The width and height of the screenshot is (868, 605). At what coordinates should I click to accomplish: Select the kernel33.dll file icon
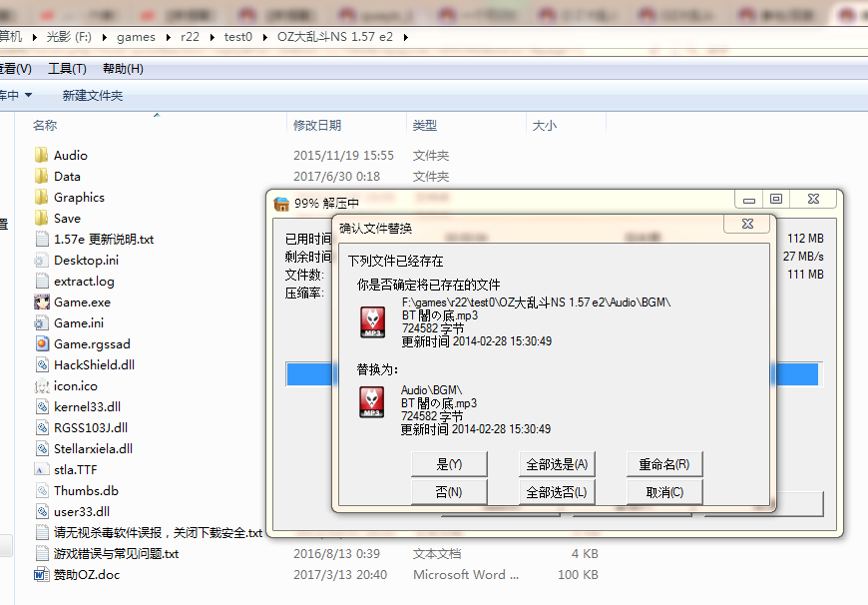pyautogui.click(x=42, y=406)
